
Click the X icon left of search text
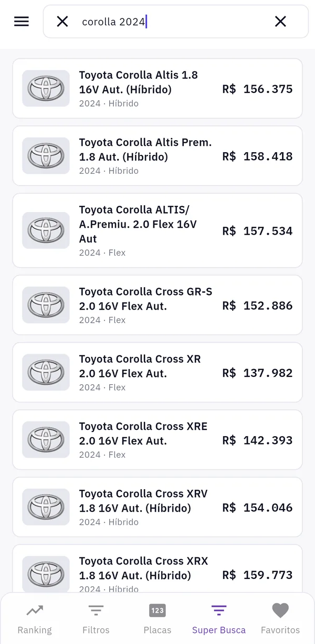tap(62, 22)
